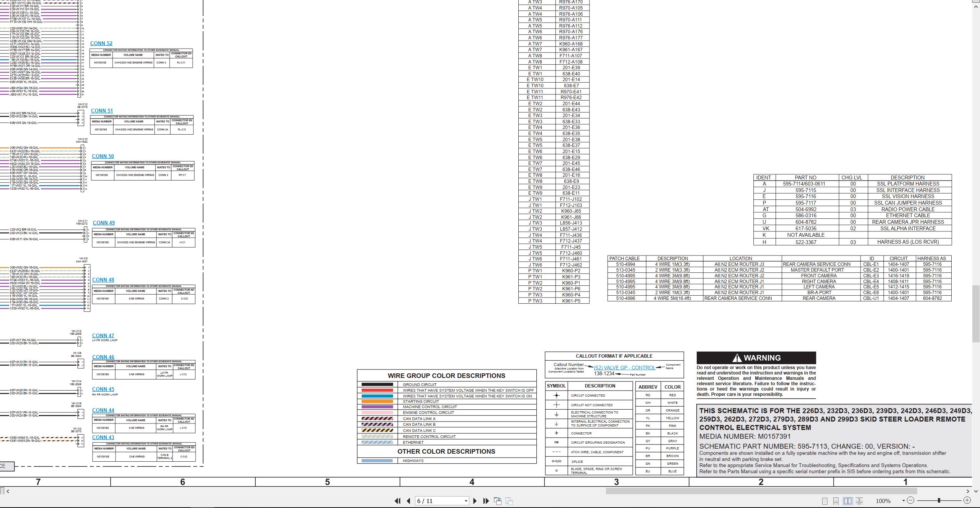Open the CONN 49 link

click(x=103, y=223)
